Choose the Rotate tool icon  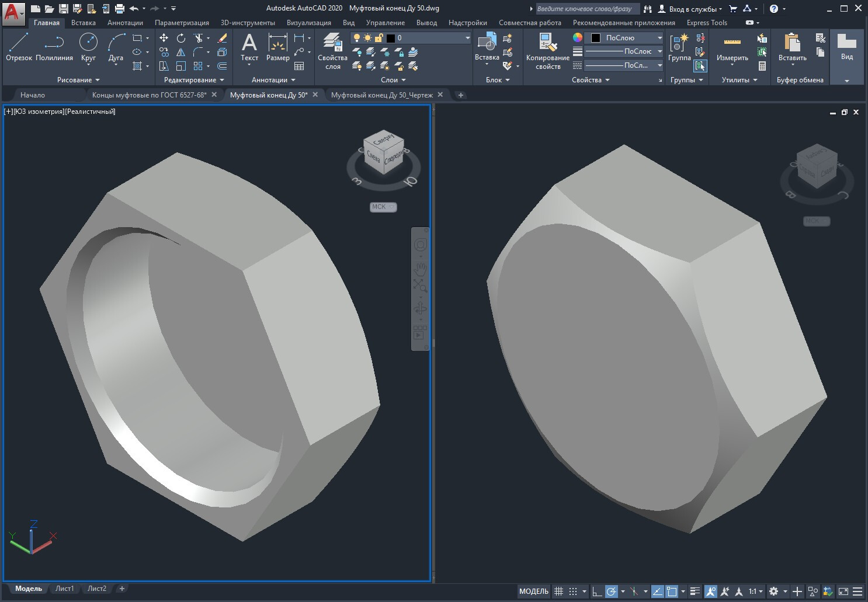tap(181, 38)
